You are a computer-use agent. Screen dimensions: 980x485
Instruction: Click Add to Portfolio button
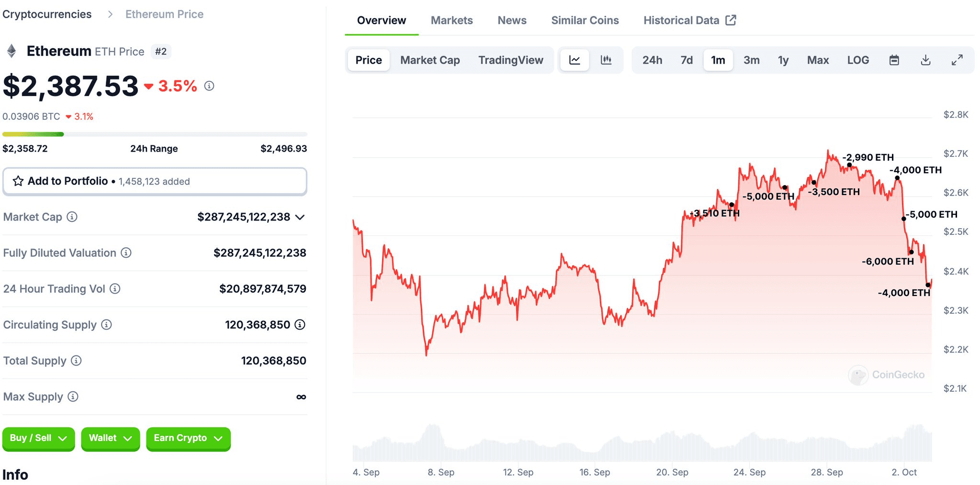155,181
